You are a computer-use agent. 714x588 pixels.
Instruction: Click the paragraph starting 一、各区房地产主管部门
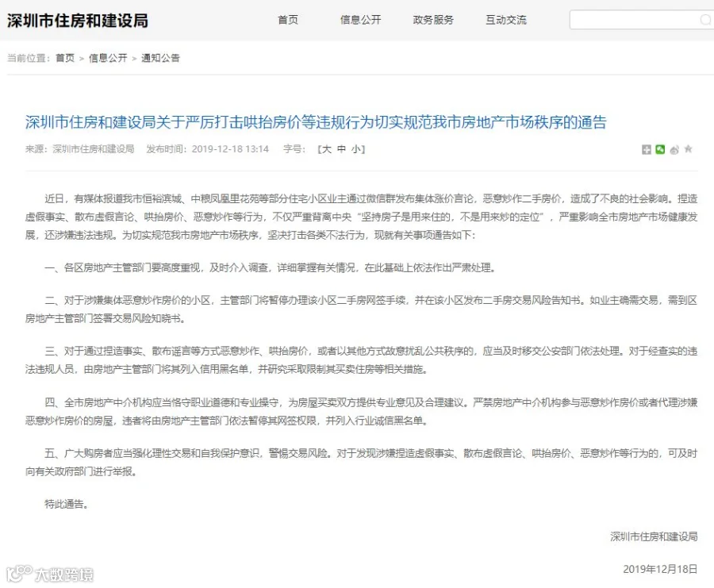click(x=271, y=267)
